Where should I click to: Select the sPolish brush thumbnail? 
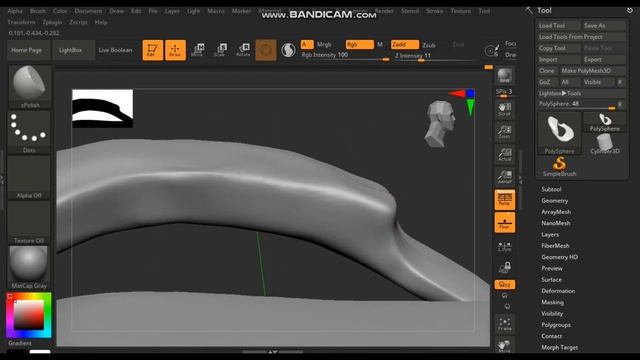(x=29, y=86)
